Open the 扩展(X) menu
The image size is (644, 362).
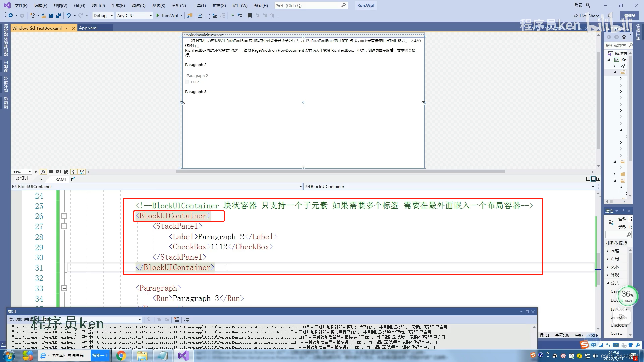coord(219,5)
